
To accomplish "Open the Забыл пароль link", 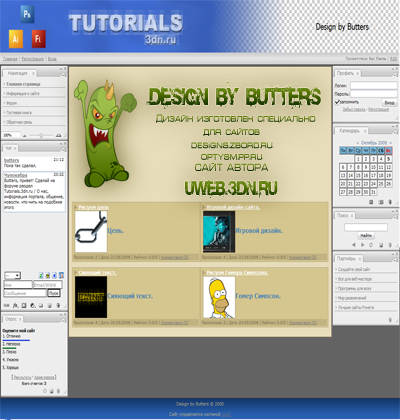I will click(x=354, y=109).
